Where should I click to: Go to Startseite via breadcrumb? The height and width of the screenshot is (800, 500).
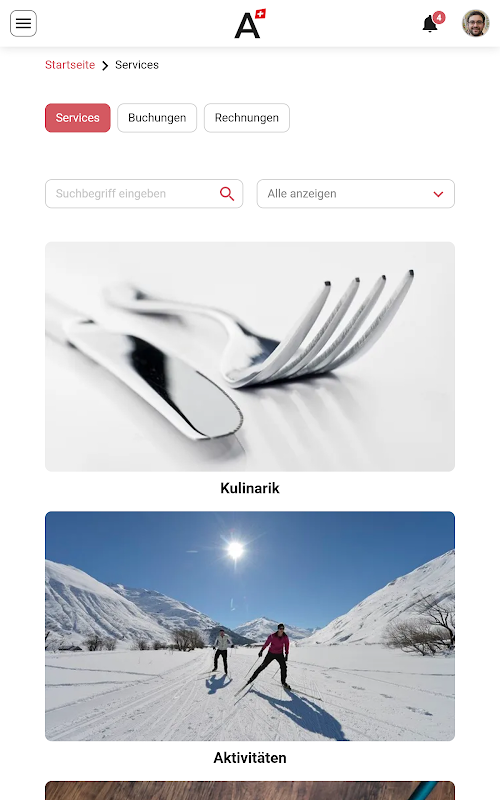point(70,65)
